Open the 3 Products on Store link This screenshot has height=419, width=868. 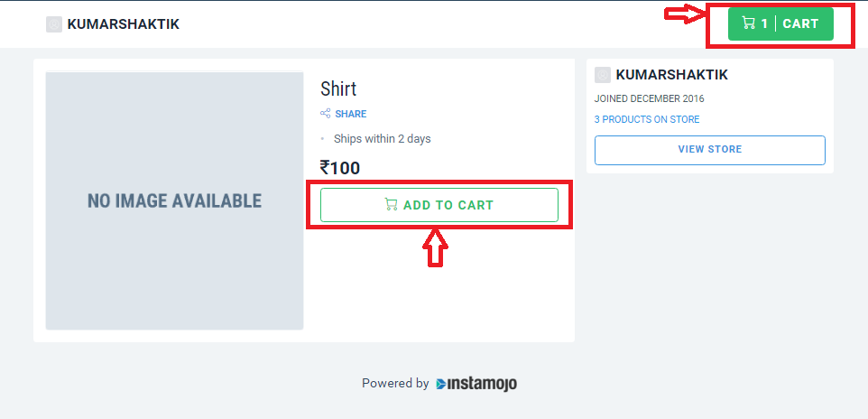pos(647,119)
